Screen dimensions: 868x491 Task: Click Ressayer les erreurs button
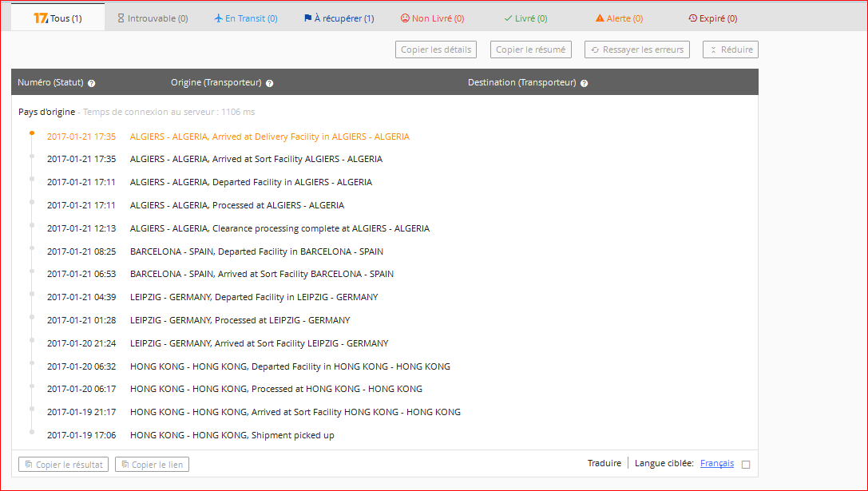[636, 49]
